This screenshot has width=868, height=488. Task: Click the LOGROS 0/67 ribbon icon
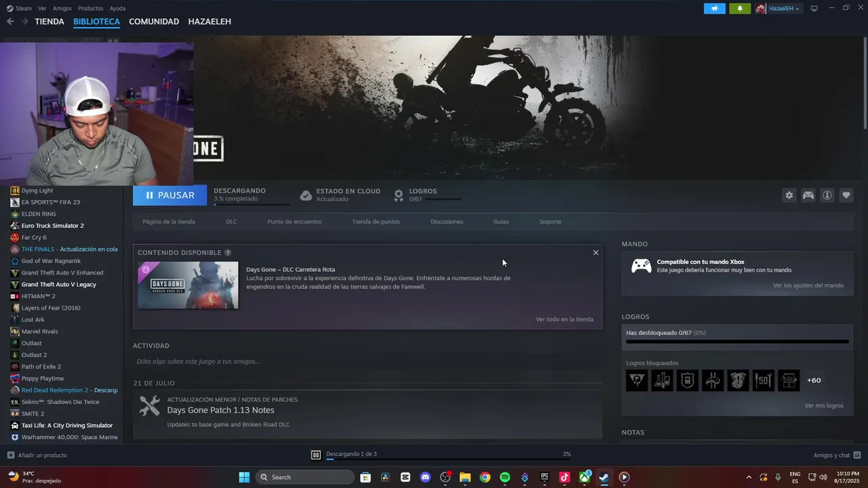(x=399, y=195)
